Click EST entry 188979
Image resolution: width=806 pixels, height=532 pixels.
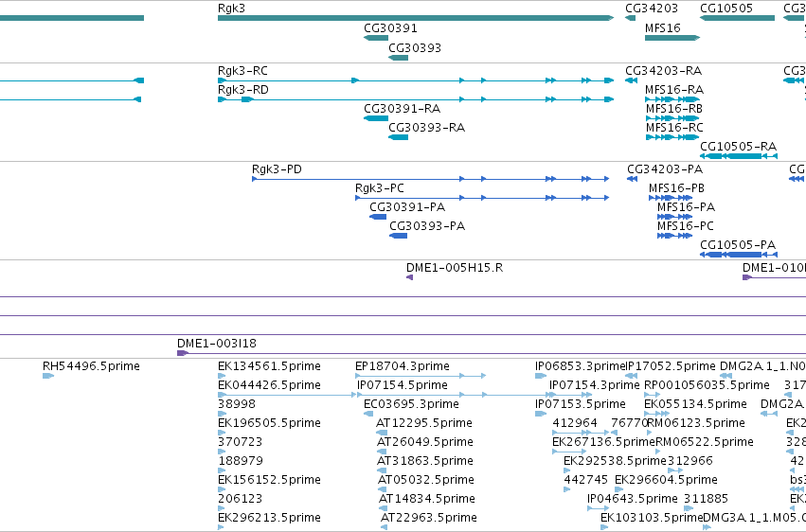pos(222,470)
